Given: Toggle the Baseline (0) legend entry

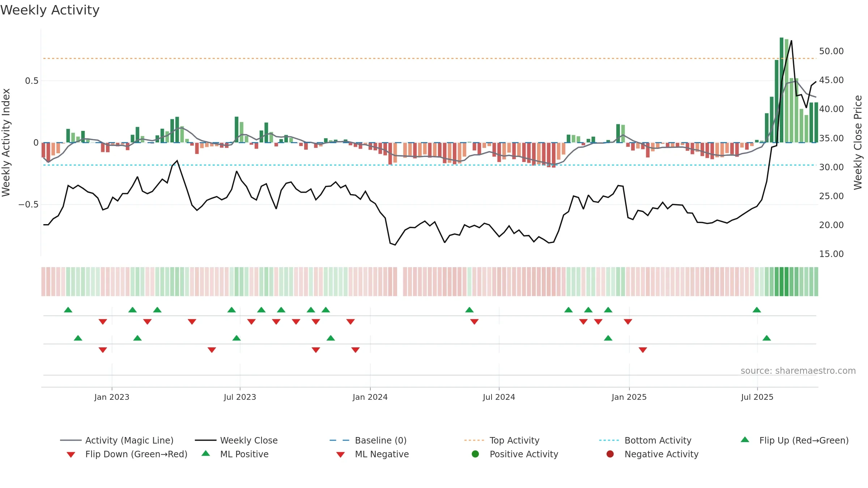Looking at the screenshot, I should [368, 440].
